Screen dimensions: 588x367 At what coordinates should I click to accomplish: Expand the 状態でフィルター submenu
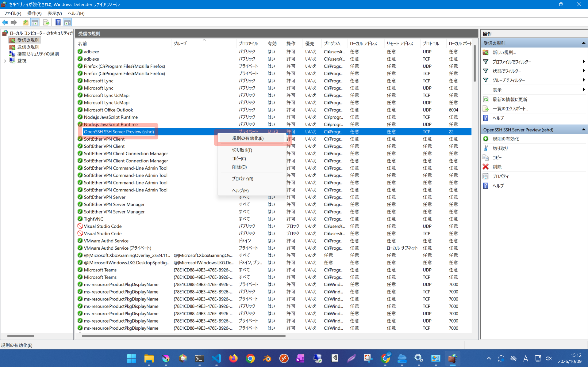pos(583,71)
